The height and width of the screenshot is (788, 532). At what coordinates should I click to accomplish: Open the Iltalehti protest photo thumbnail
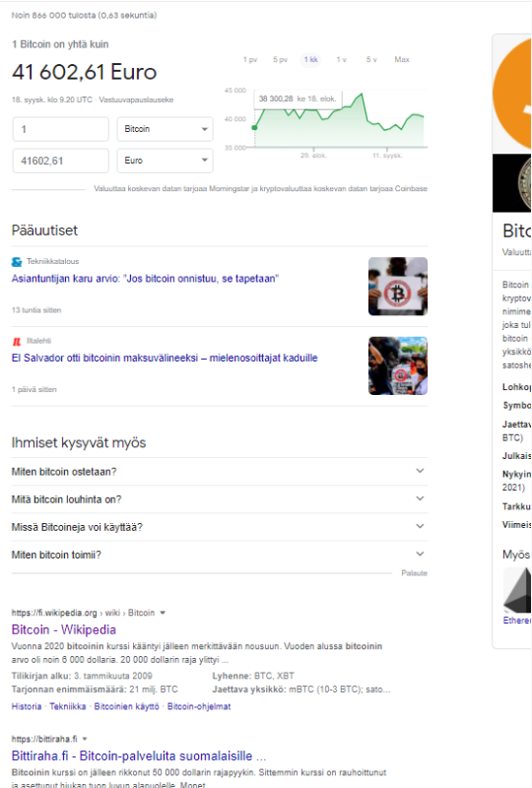pyautogui.click(x=398, y=365)
